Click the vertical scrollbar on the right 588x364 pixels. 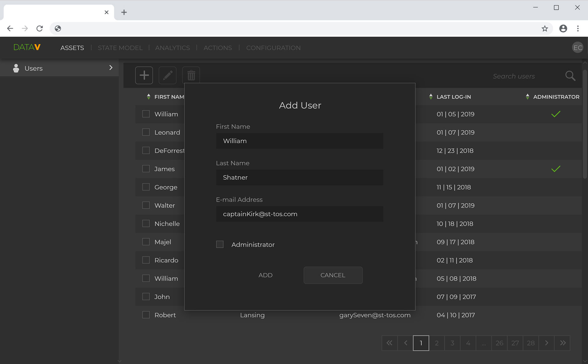[585, 124]
